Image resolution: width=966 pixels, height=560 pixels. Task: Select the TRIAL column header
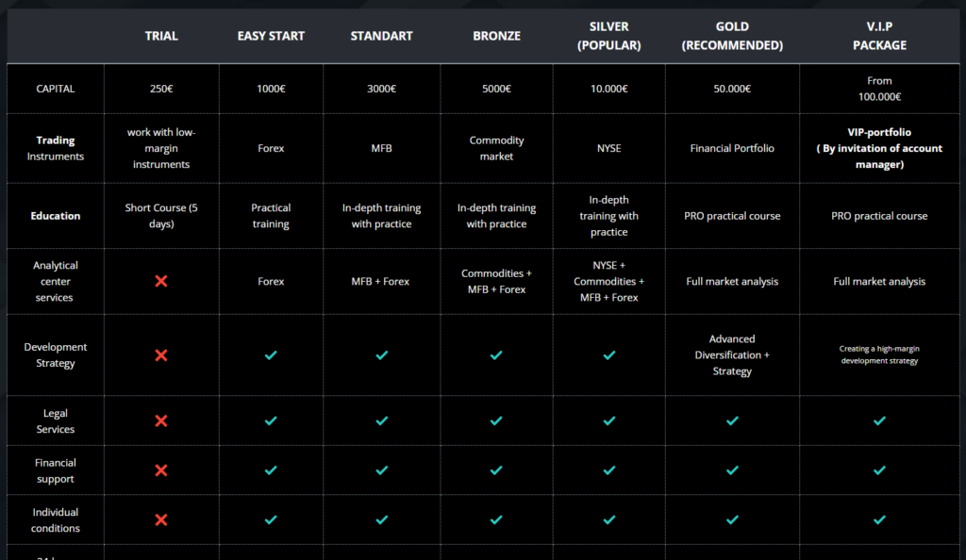[161, 36]
